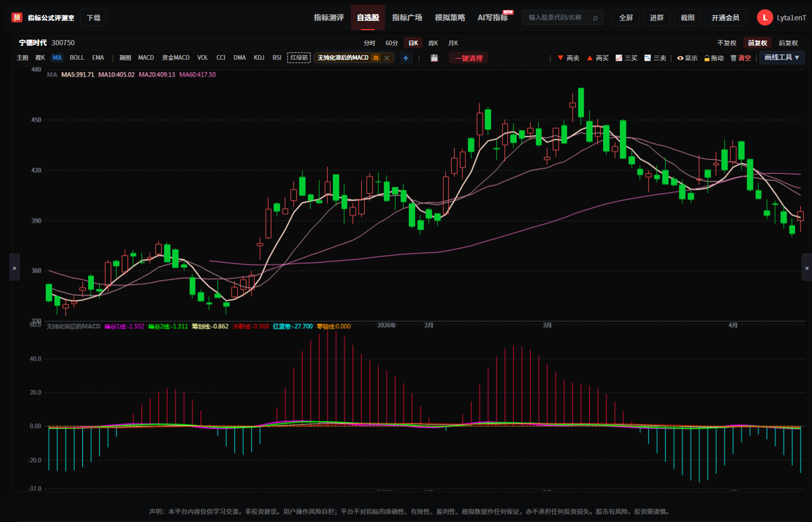
Task: Select the 两买 up-triangle signal
Action: pyautogui.click(x=597, y=58)
